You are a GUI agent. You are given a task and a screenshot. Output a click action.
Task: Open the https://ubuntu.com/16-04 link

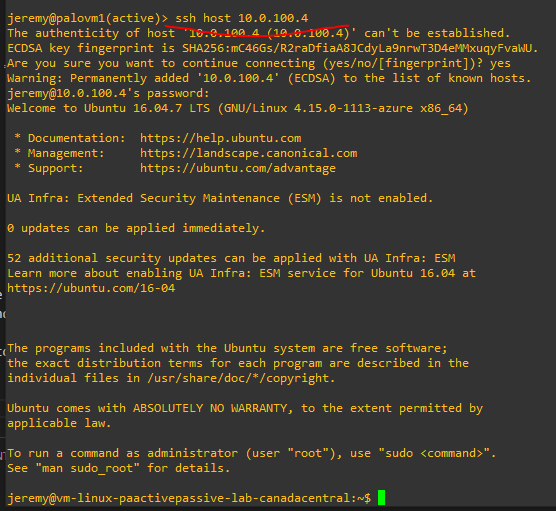(91, 288)
